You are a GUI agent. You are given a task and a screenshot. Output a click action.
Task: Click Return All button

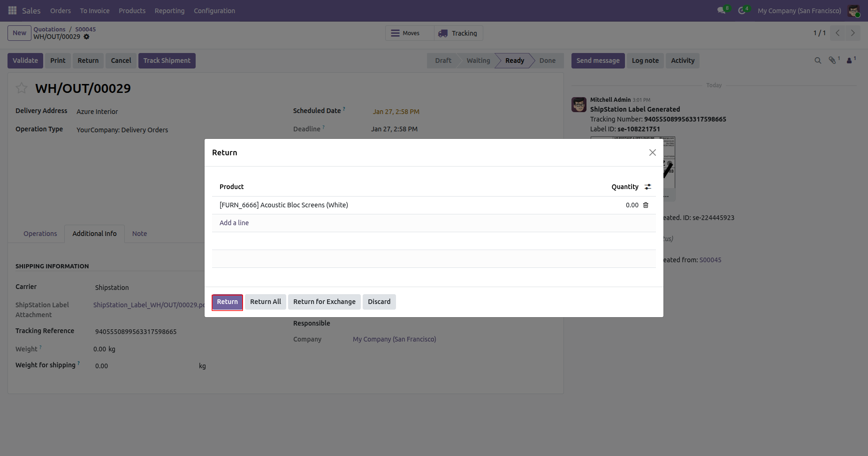266,302
